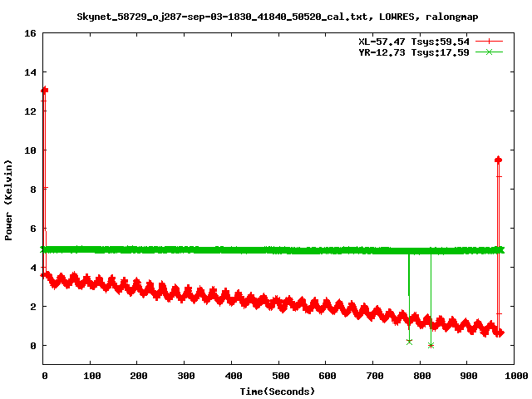This screenshot has width=532, height=399.
Task: Click the green dropout marker near 780 seconds
Action: 409,342
